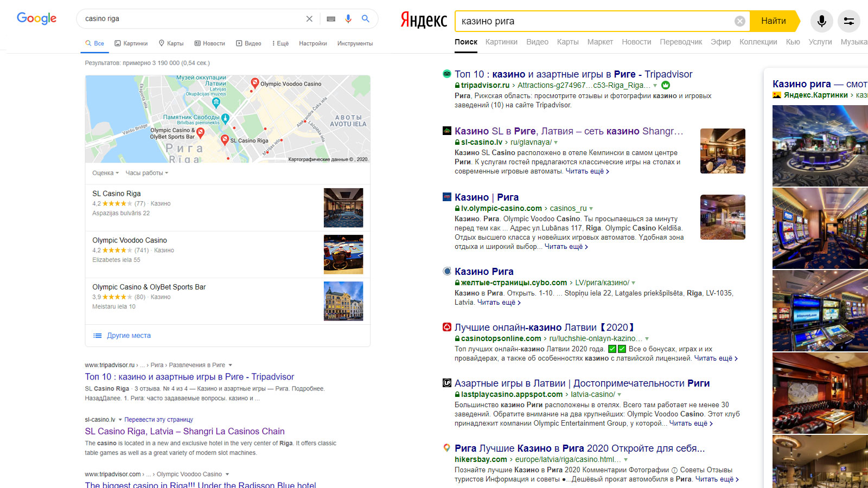Open dropdown arrow next to sl-casino.lv

tap(120, 420)
